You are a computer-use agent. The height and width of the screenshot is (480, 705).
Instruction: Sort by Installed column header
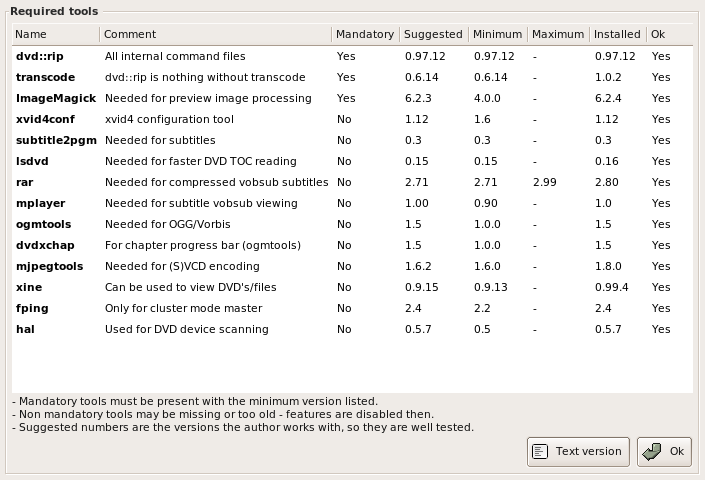tap(618, 34)
